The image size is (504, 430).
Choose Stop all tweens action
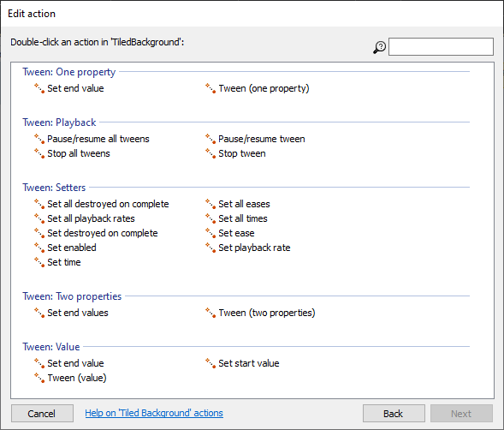coord(79,153)
